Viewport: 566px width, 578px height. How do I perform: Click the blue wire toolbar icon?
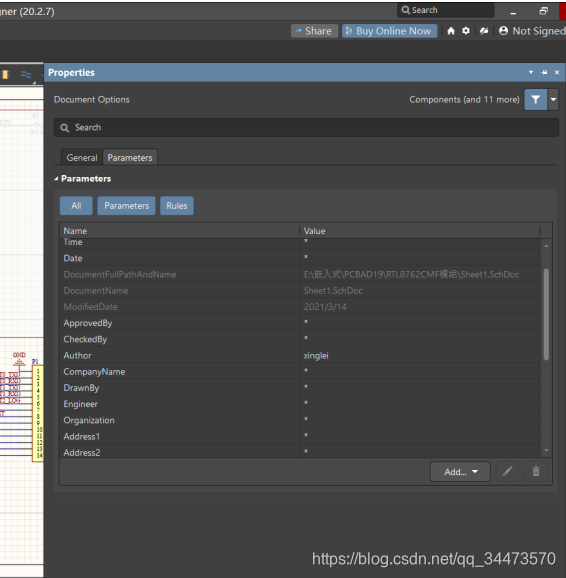(x=26, y=74)
